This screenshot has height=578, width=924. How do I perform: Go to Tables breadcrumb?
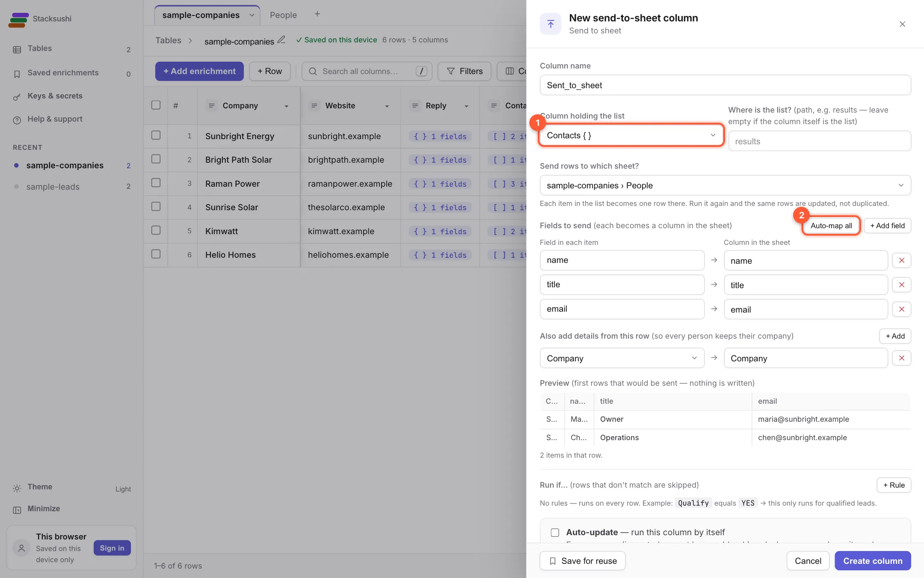(168, 40)
